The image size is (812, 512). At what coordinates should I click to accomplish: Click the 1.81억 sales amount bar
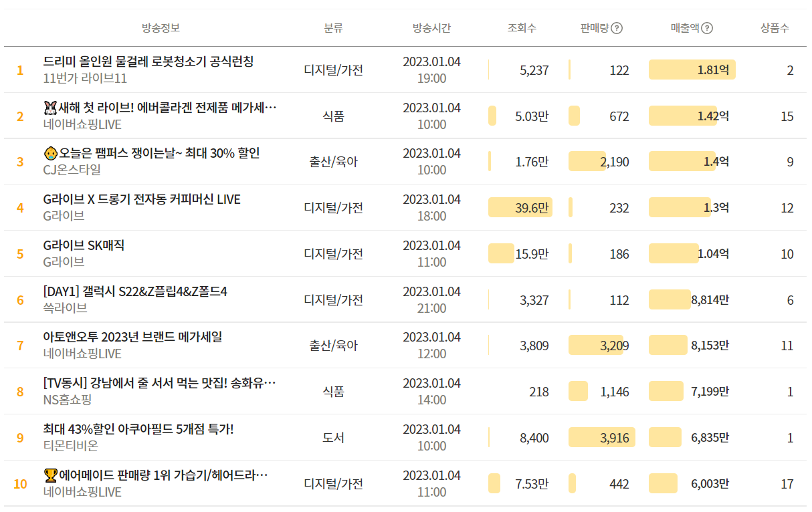pyautogui.click(x=692, y=70)
